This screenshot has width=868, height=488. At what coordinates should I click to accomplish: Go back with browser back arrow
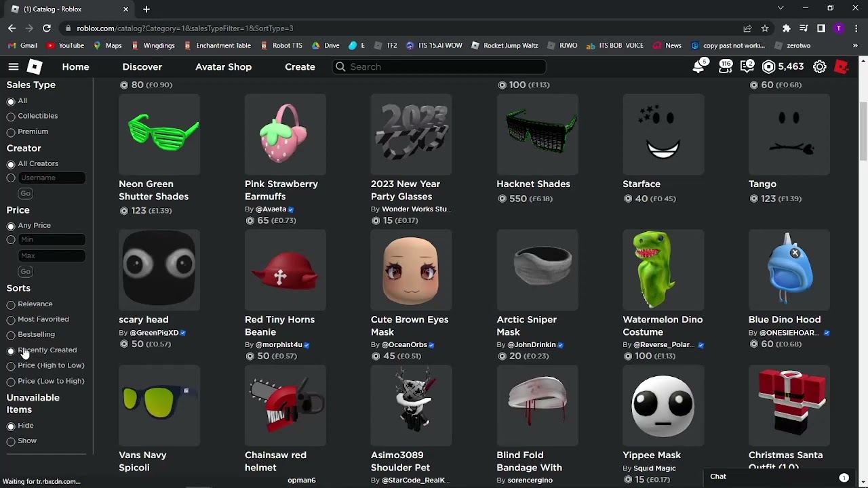(12, 28)
